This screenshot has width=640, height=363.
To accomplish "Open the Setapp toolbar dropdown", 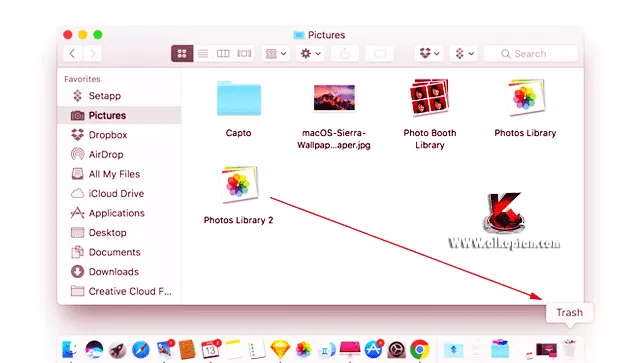I will (x=464, y=53).
